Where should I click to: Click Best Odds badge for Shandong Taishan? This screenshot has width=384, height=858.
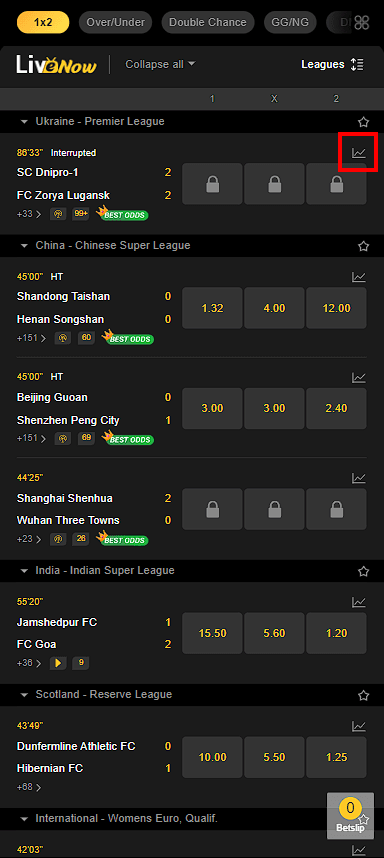pos(129,338)
